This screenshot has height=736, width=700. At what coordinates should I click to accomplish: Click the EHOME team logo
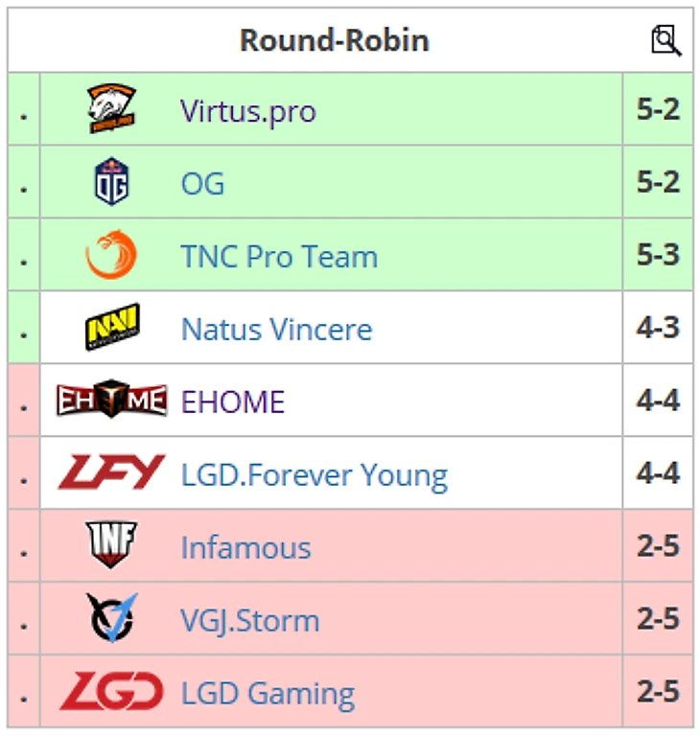pos(111,401)
